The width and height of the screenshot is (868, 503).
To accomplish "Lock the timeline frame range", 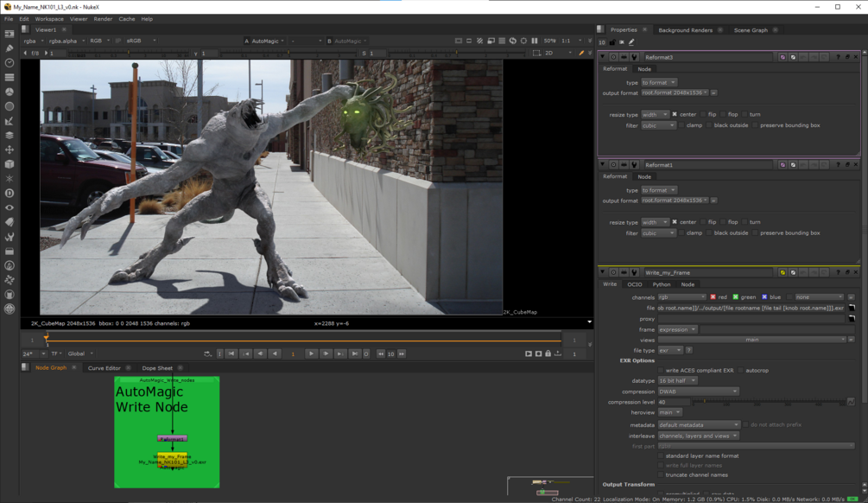I will click(548, 353).
